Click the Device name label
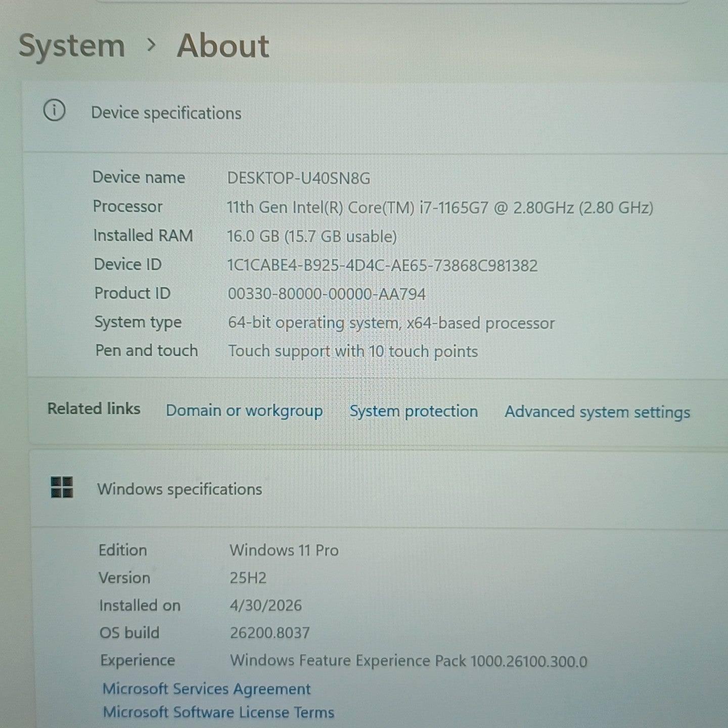The image size is (728, 728). point(139,177)
